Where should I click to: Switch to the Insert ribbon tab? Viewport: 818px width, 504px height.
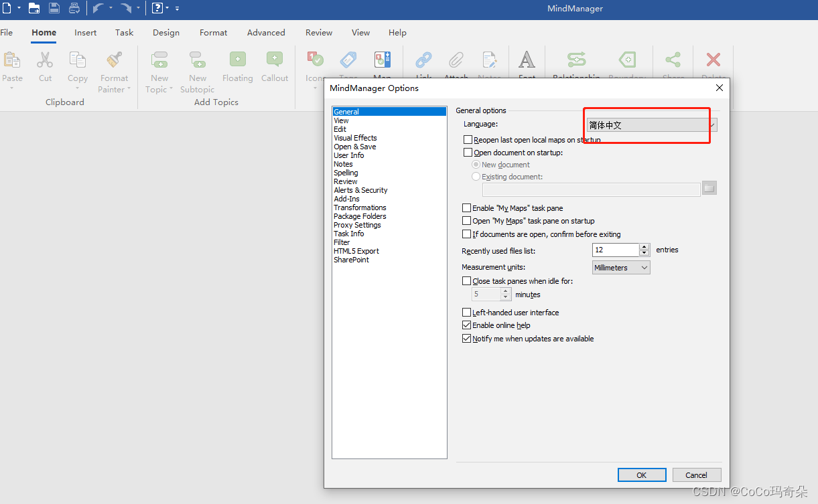click(86, 32)
